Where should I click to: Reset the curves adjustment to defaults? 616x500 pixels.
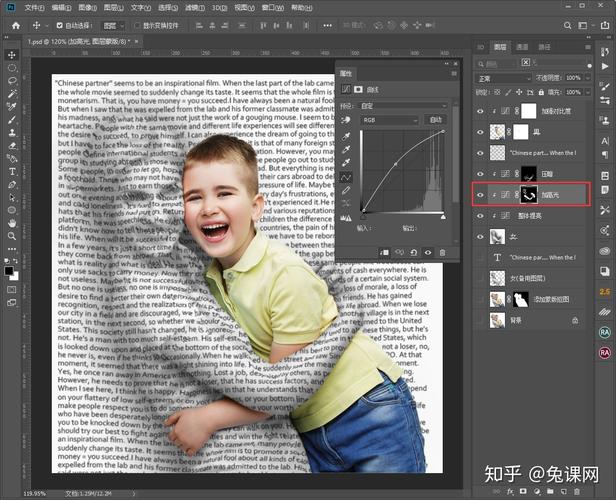pos(414,252)
